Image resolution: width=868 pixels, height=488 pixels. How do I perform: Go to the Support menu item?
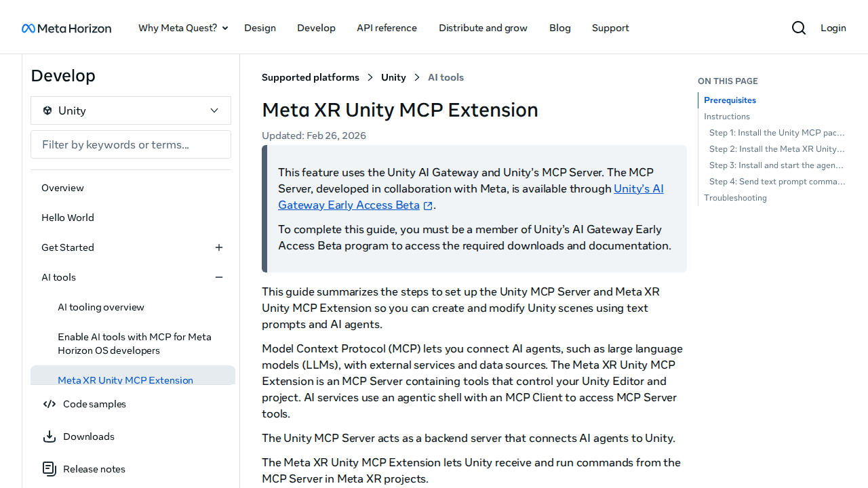coord(610,28)
